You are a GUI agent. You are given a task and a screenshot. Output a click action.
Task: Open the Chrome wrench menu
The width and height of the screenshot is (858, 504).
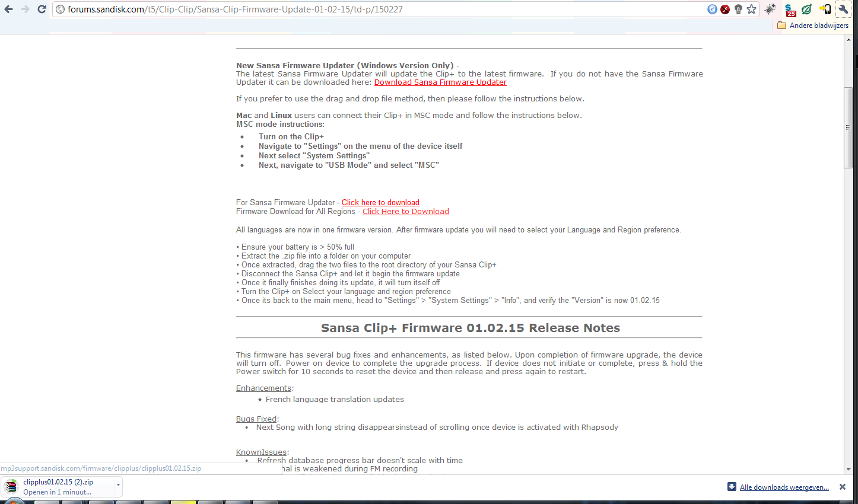click(843, 9)
